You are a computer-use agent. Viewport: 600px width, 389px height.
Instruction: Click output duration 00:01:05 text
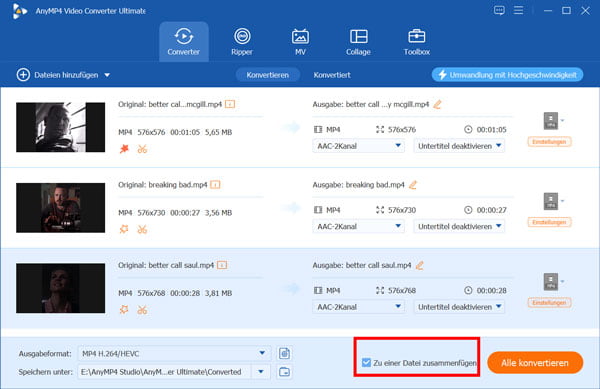click(x=491, y=130)
